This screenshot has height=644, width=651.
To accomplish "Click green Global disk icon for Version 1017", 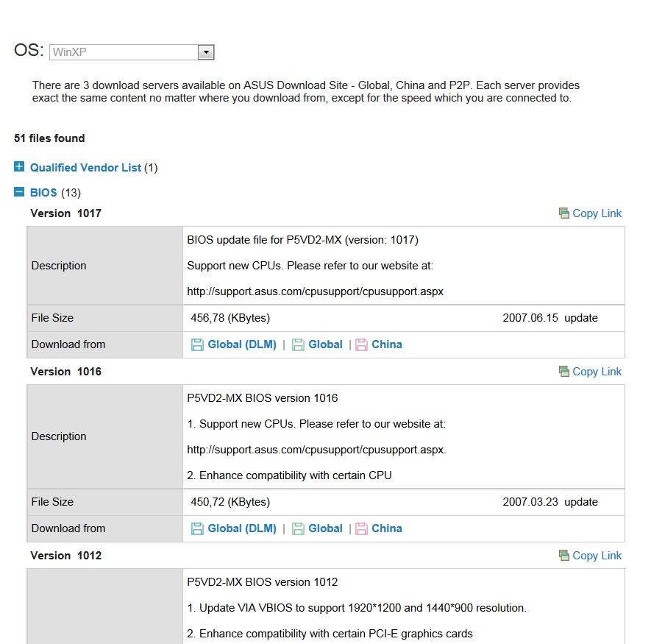I will pos(298,345).
